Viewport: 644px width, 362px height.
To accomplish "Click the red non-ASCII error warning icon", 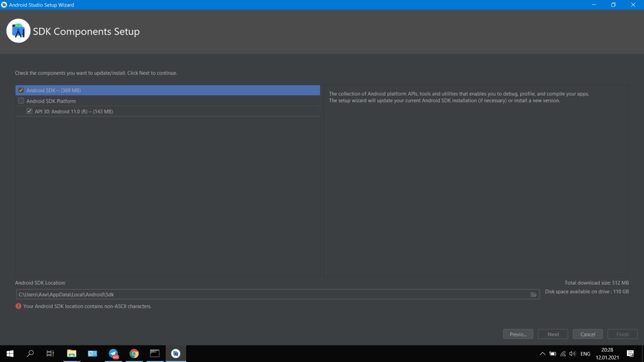I will (x=19, y=306).
